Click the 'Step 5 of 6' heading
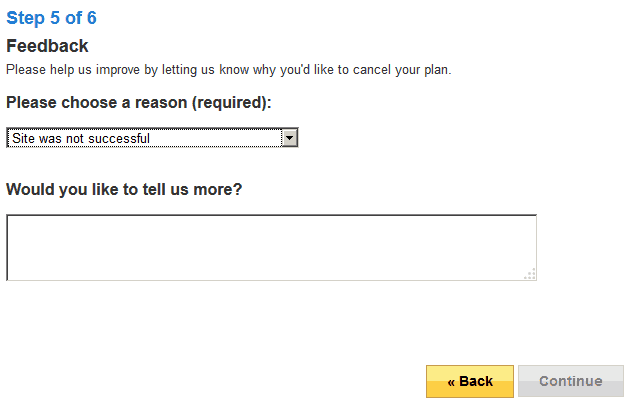The height and width of the screenshot is (414, 631). 51,18
